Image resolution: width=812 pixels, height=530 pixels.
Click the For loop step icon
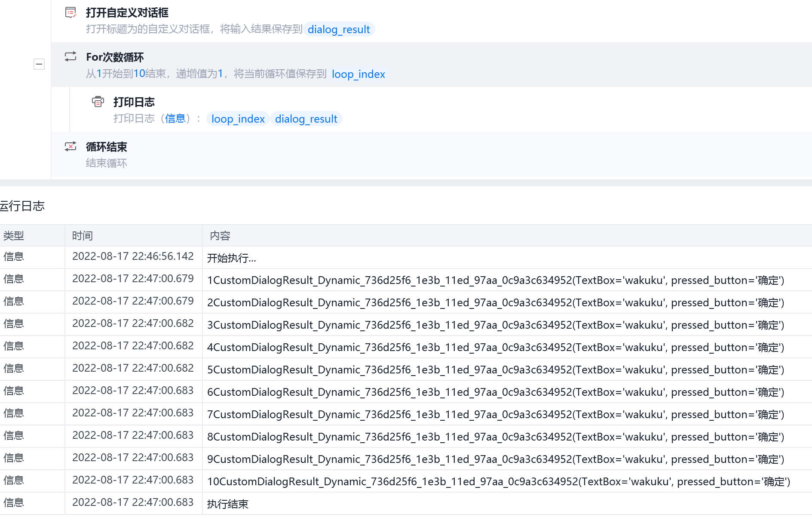point(70,57)
